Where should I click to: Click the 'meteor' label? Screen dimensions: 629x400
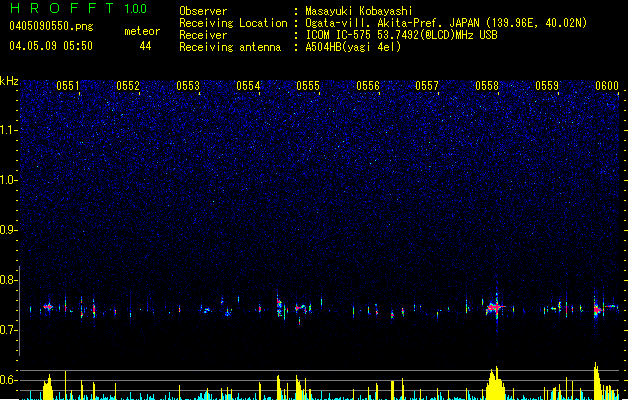click(x=142, y=31)
